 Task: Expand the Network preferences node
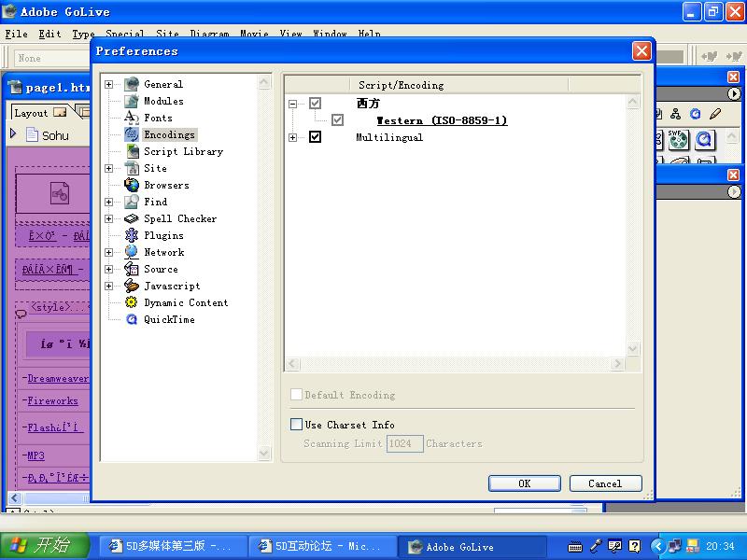109,252
